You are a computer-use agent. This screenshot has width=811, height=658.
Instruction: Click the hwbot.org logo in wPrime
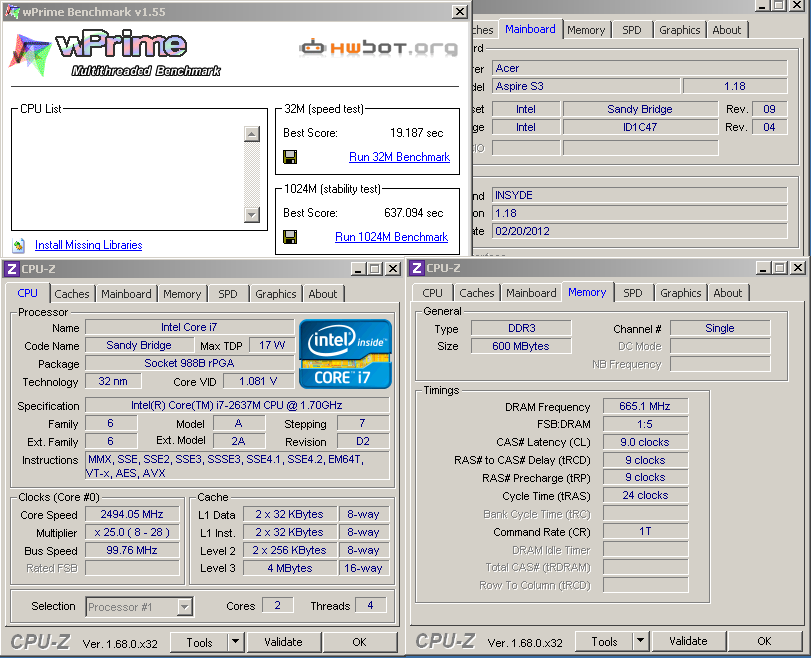[x=379, y=48]
